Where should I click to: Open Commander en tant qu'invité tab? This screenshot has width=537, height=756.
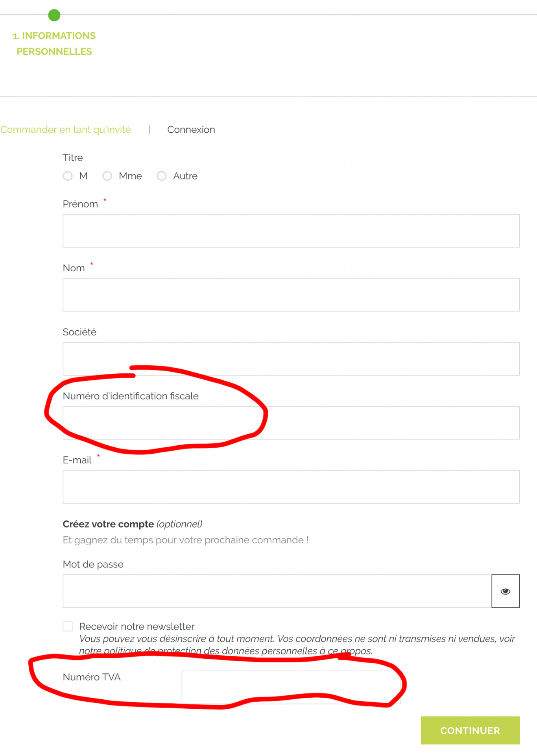(66, 130)
